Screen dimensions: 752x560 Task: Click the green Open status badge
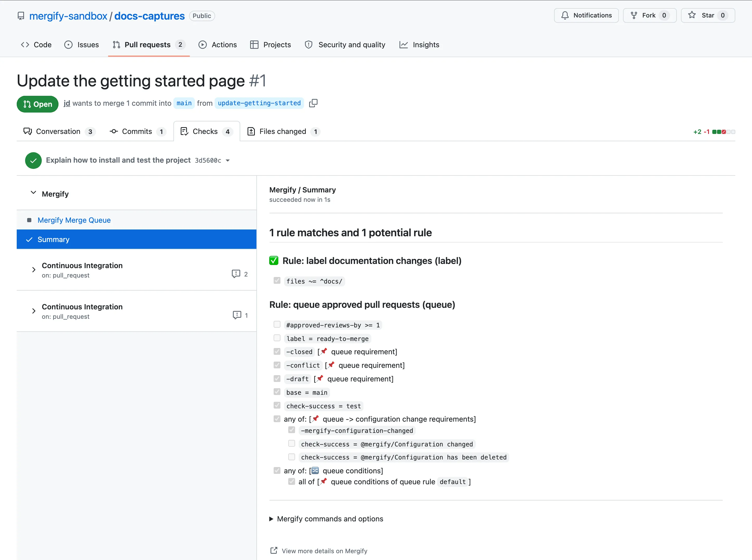click(38, 104)
